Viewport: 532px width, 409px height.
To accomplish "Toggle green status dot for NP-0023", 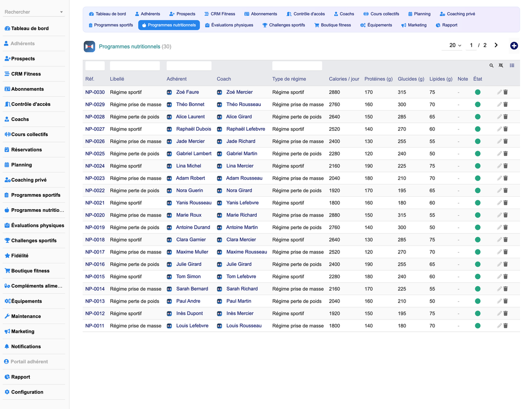I will tap(477, 178).
